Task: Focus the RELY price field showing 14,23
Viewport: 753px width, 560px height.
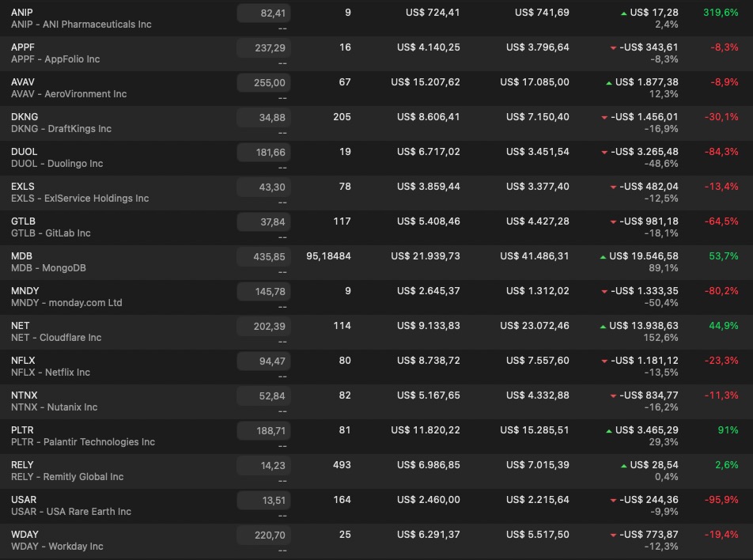Action: [263, 465]
